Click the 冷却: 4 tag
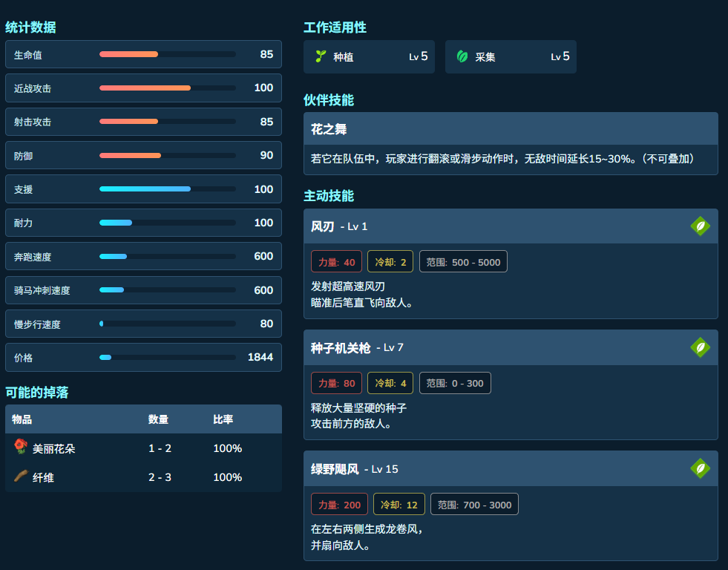Screen dimensions: 728x570 (x=390, y=383)
